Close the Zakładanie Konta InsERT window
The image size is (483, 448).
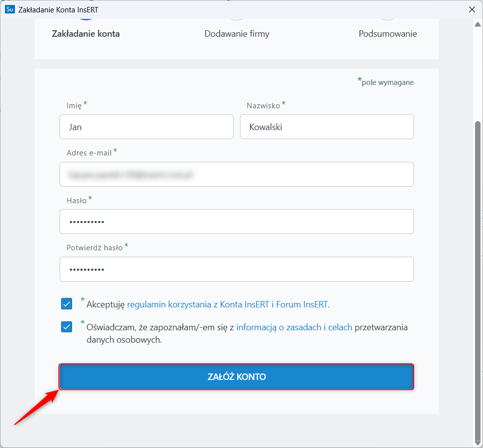point(472,9)
